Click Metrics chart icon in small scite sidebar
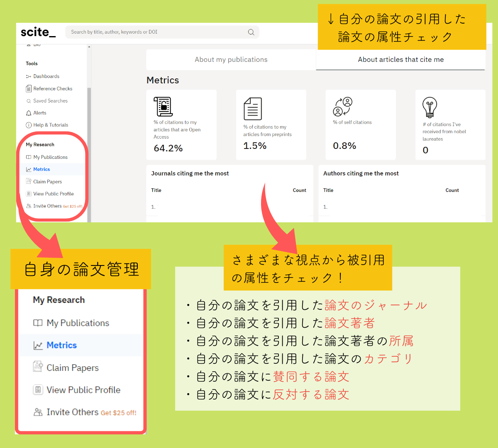This screenshot has width=498, height=448. coord(29,169)
